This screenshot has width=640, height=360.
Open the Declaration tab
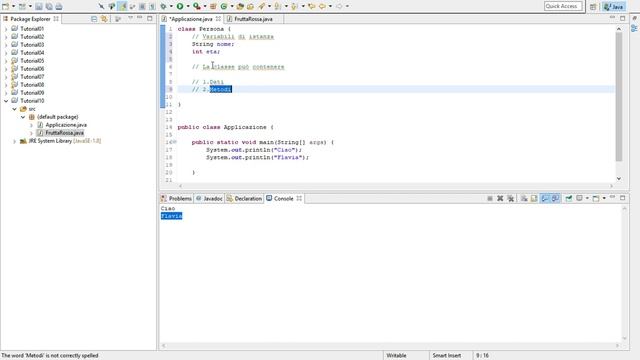coord(244,198)
